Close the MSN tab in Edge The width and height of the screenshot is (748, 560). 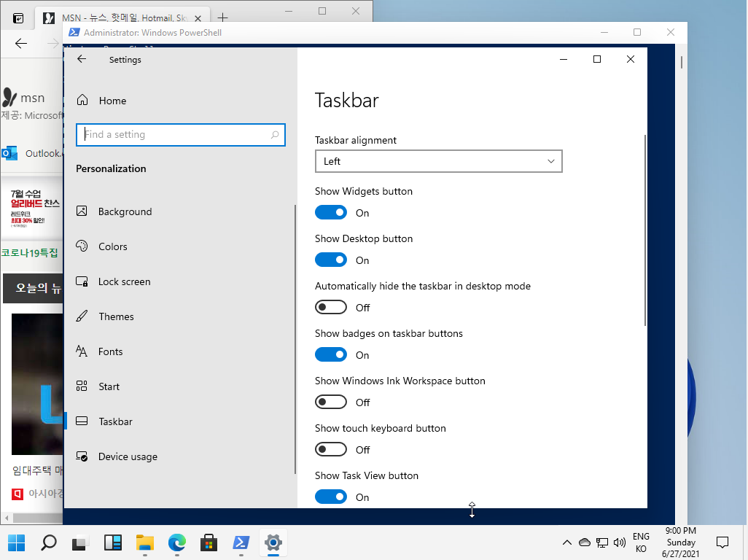(x=198, y=18)
